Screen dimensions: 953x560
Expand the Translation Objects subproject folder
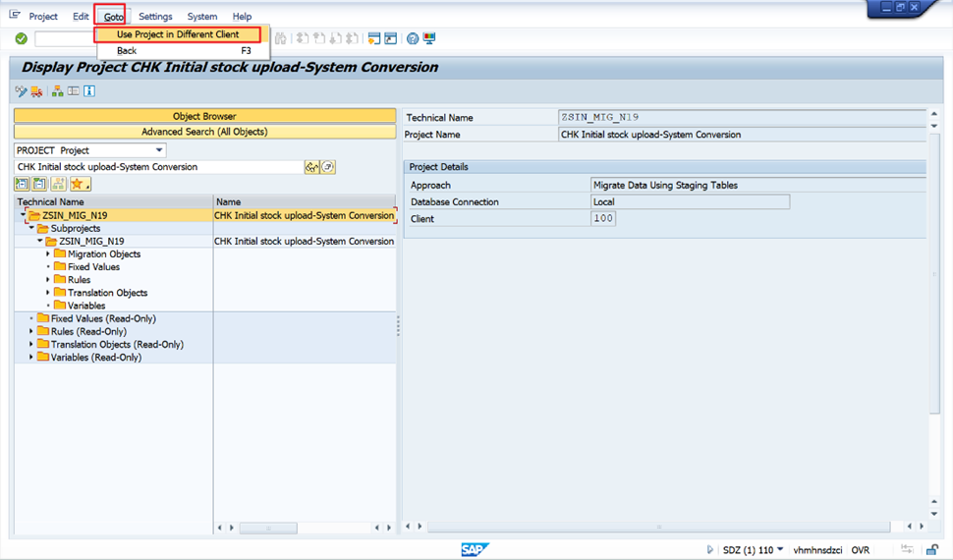tap(48, 293)
